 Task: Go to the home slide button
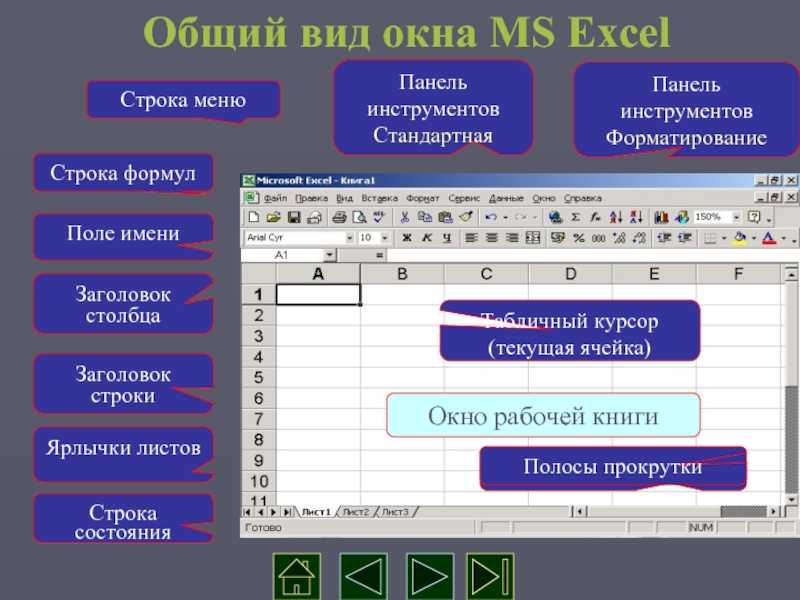297,577
